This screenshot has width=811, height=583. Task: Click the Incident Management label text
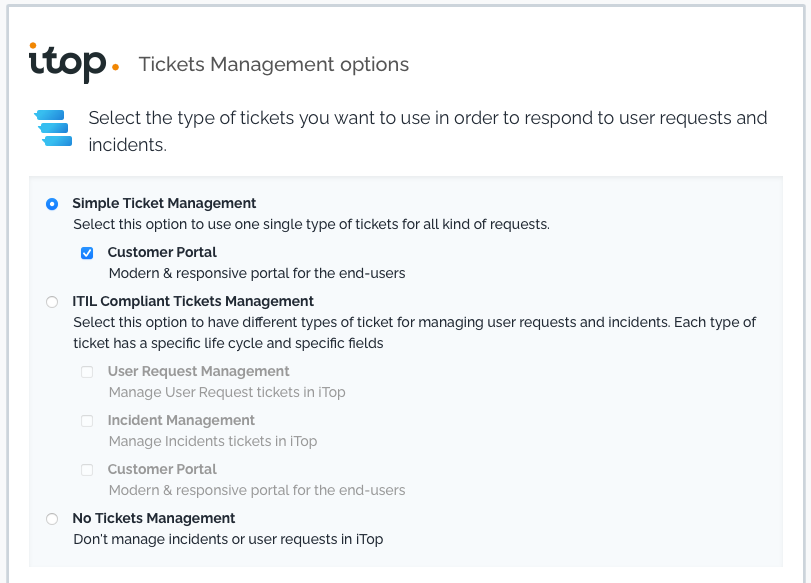pyautogui.click(x=181, y=421)
